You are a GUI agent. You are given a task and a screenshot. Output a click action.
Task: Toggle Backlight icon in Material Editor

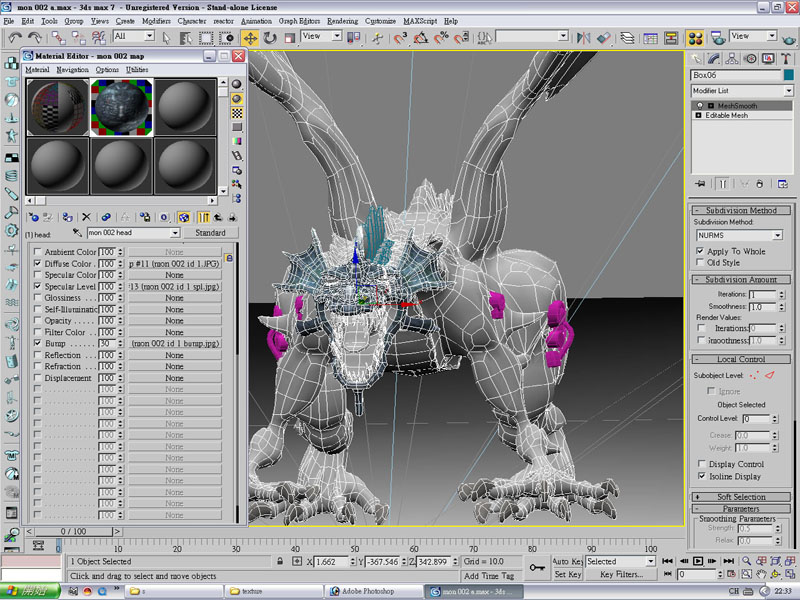tap(237, 98)
